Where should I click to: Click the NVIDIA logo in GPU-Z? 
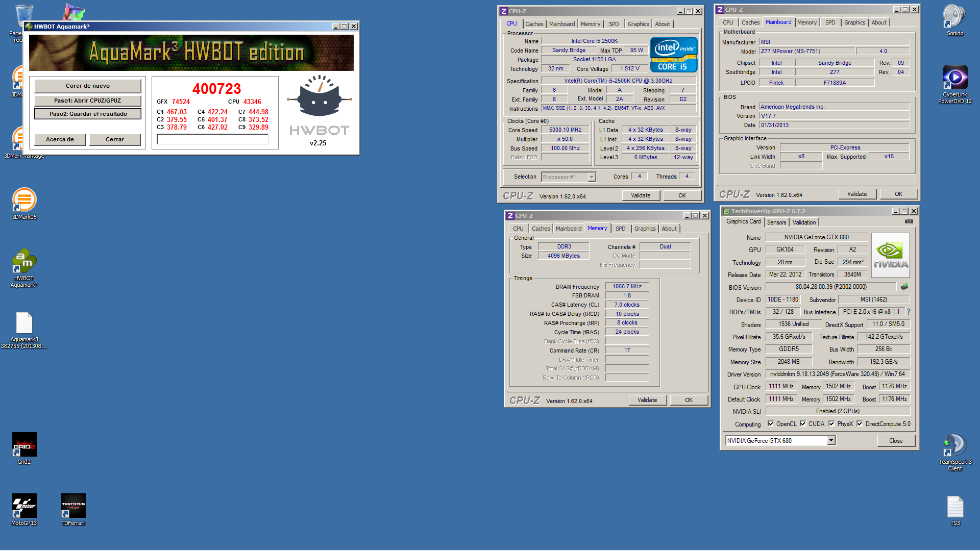tap(891, 255)
